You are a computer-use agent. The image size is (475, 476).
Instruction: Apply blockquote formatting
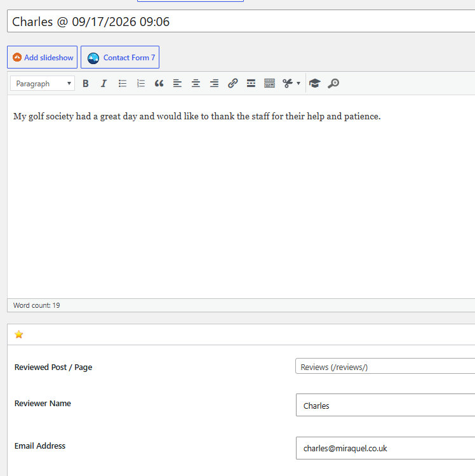(x=159, y=83)
